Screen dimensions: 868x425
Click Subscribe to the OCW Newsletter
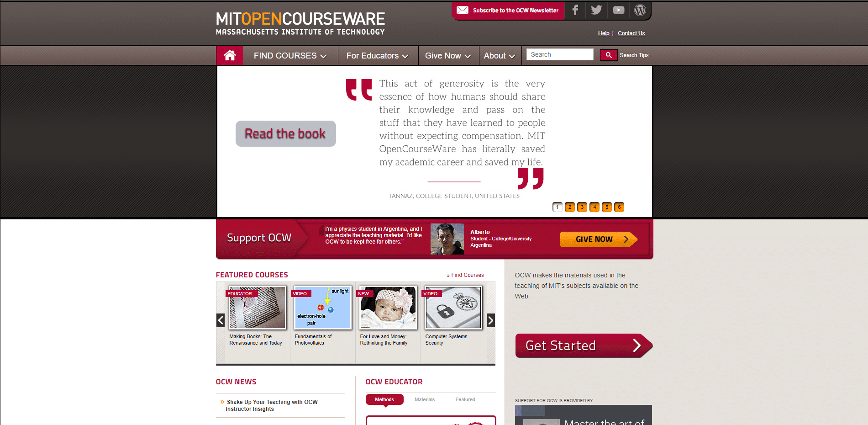pos(516,11)
